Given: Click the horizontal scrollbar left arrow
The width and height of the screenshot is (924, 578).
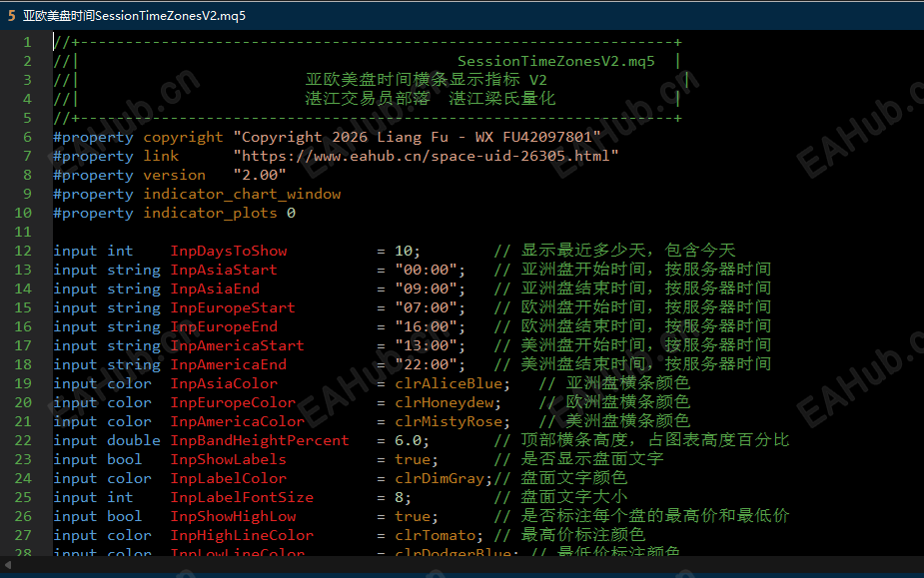Looking at the screenshot, I should 7,564.
